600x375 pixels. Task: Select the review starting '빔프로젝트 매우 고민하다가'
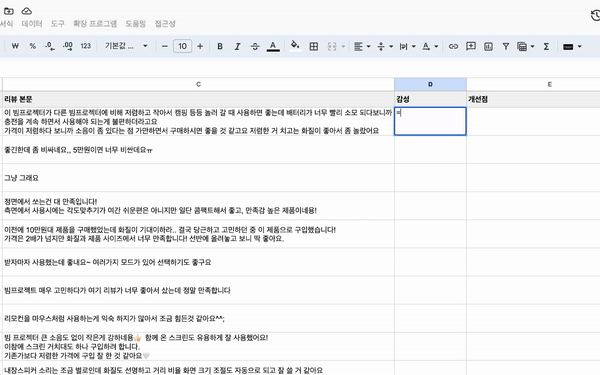[x=198, y=290]
